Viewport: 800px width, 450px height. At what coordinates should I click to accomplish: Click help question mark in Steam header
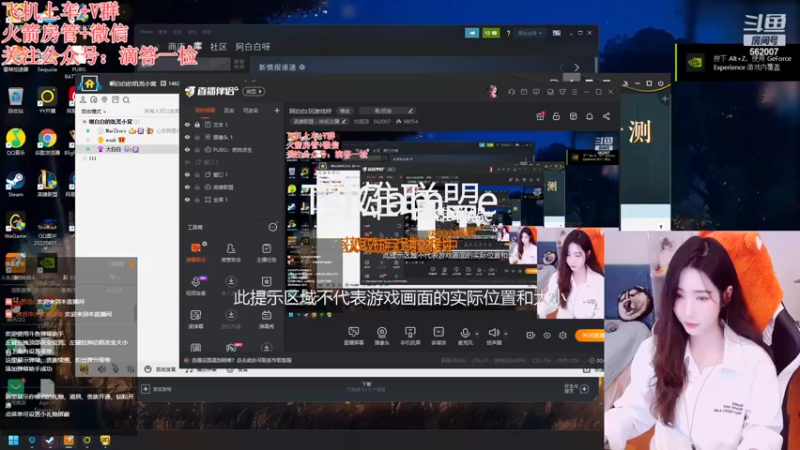tap(508, 33)
